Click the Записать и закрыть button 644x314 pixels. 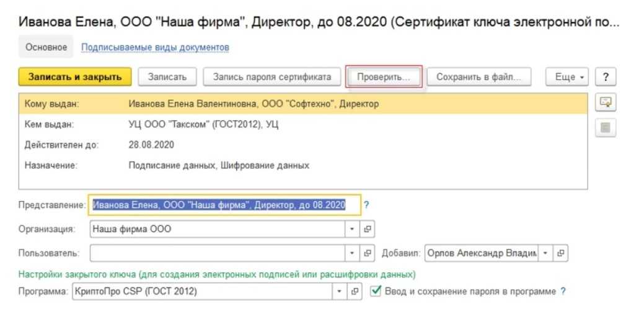75,77
